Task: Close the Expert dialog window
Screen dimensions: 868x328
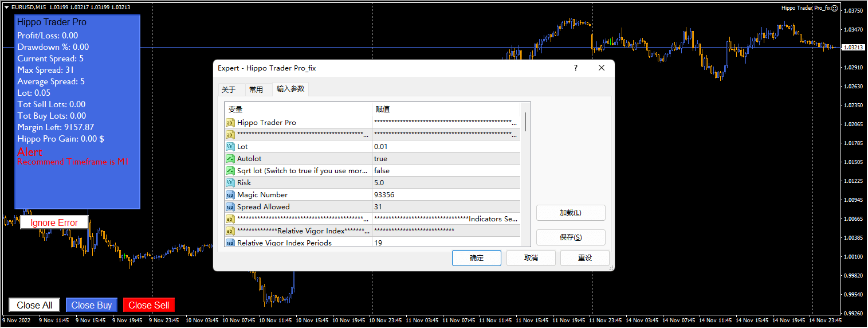Action: click(x=602, y=68)
